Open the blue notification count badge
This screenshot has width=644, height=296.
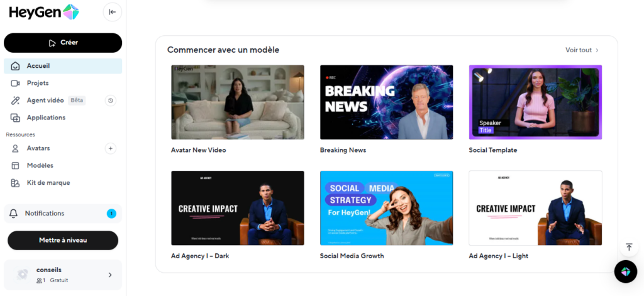[111, 214]
